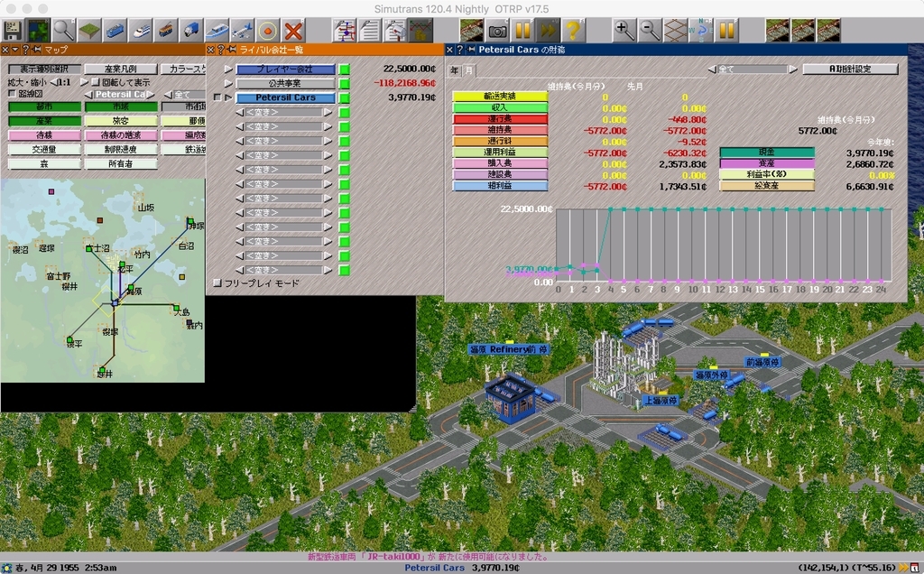
Task: Expand the Petersil Cars player selector arrow
Action: [x=228, y=97]
